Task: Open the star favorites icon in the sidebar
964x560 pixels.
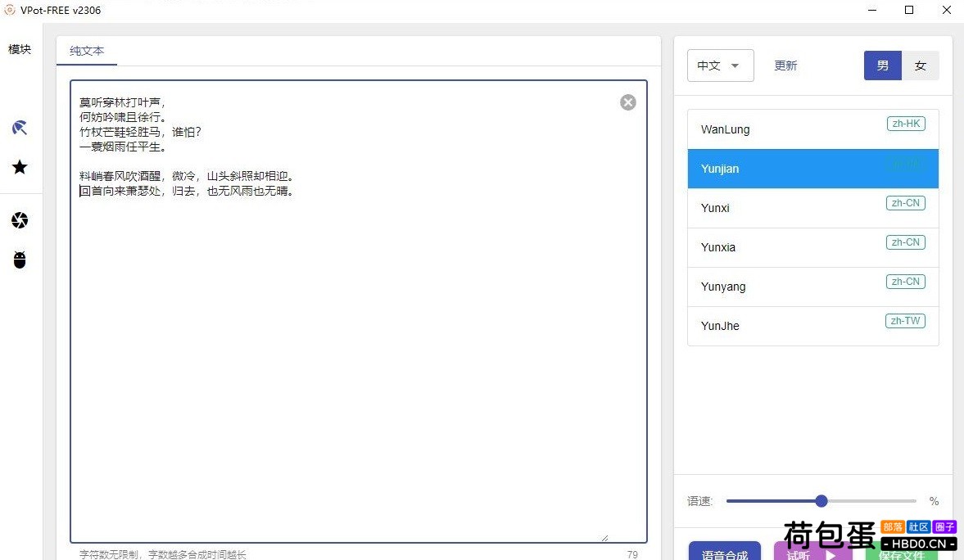Action: [20, 167]
